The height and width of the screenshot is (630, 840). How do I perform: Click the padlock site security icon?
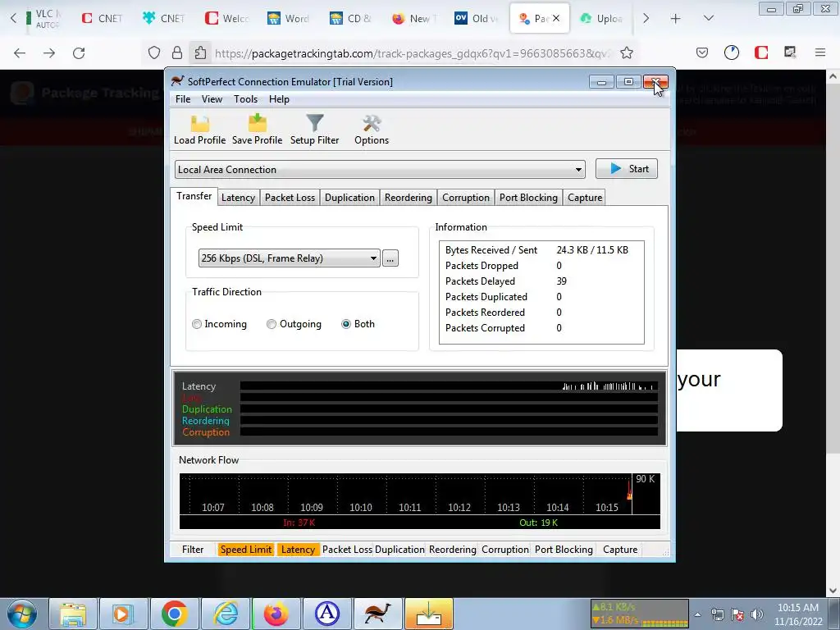(177, 53)
